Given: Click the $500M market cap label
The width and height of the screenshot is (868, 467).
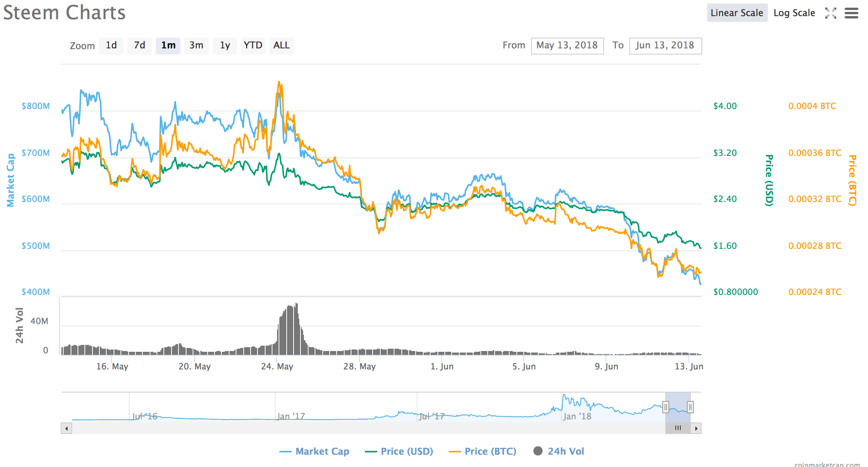Looking at the screenshot, I should [36, 246].
